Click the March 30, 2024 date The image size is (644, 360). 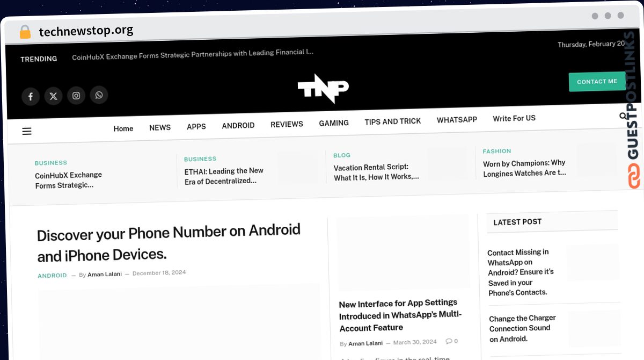coord(415,342)
